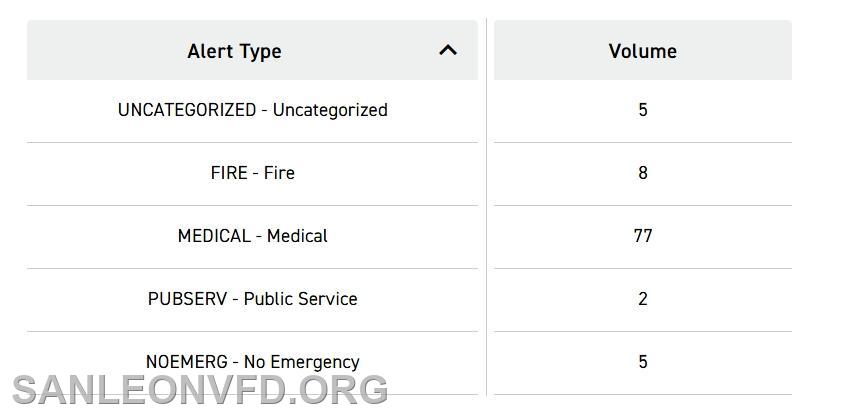
Task: Select the No Emergency volume count 5
Action: (643, 362)
